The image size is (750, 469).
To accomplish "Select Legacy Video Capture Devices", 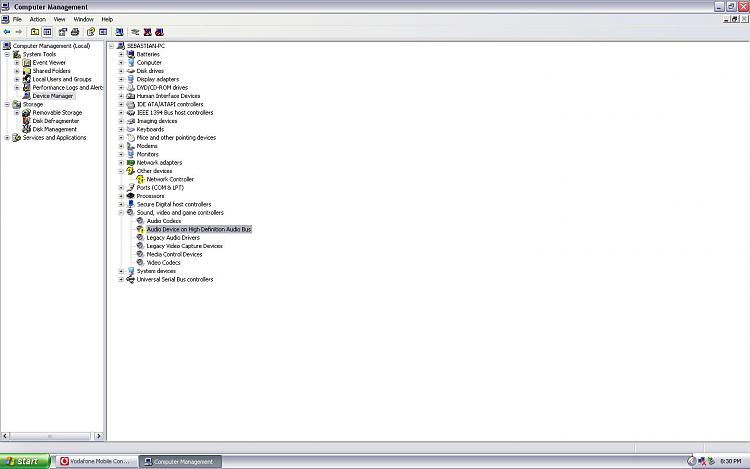I will click(184, 246).
